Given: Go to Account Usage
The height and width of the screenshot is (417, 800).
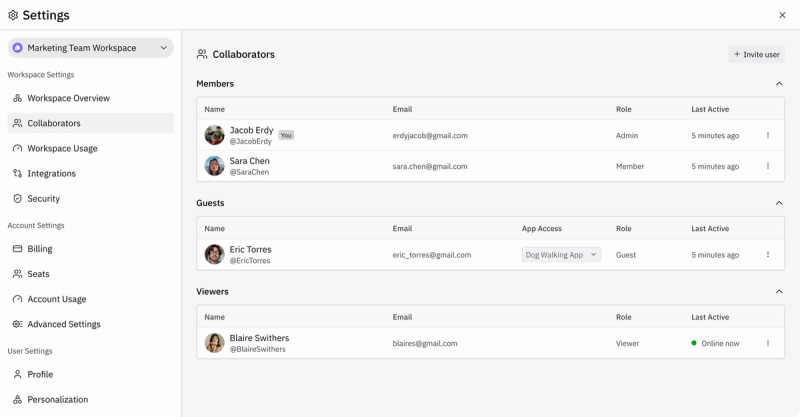Looking at the screenshot, I should 91,299.
